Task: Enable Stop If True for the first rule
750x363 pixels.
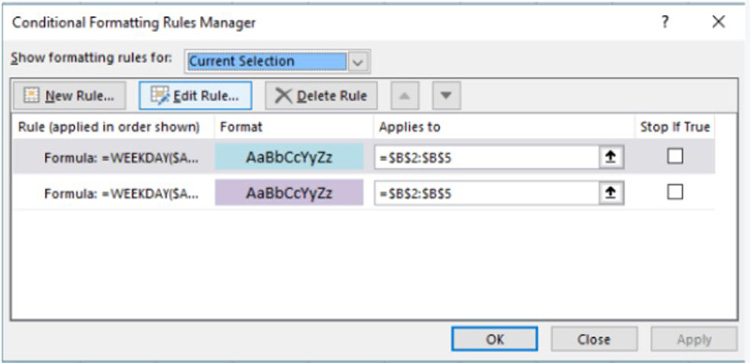Action: (675, 156)
